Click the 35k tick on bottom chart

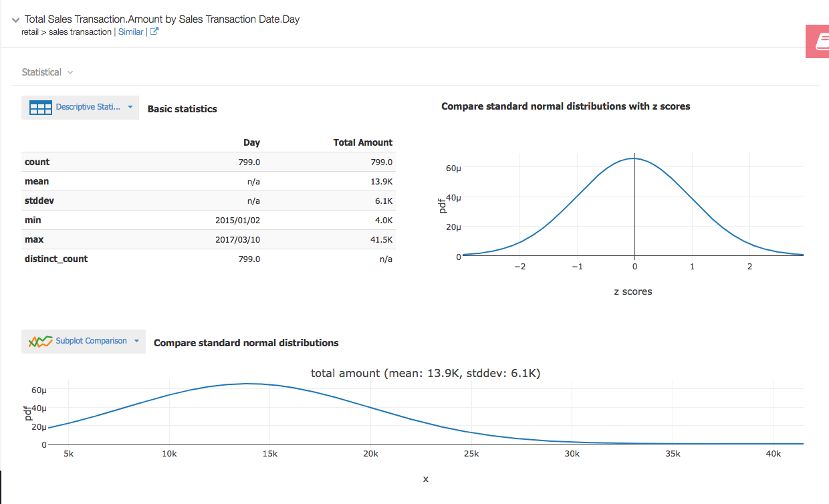coord(673,454)
